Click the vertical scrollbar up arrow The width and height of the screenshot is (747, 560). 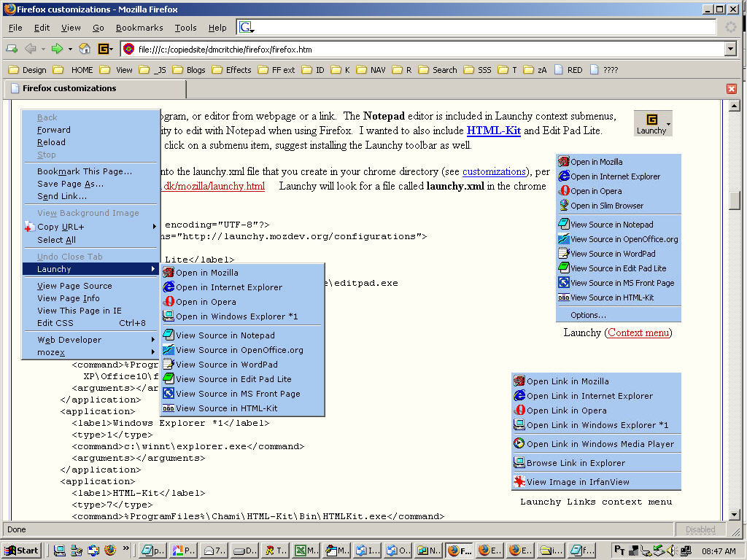click(734, 106)
